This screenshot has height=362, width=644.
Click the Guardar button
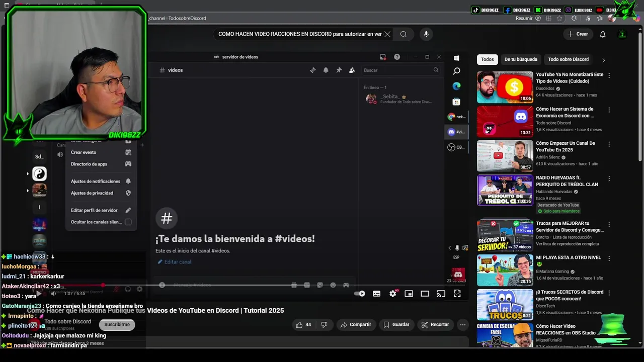pyautogui.click(x=396, y=325)
